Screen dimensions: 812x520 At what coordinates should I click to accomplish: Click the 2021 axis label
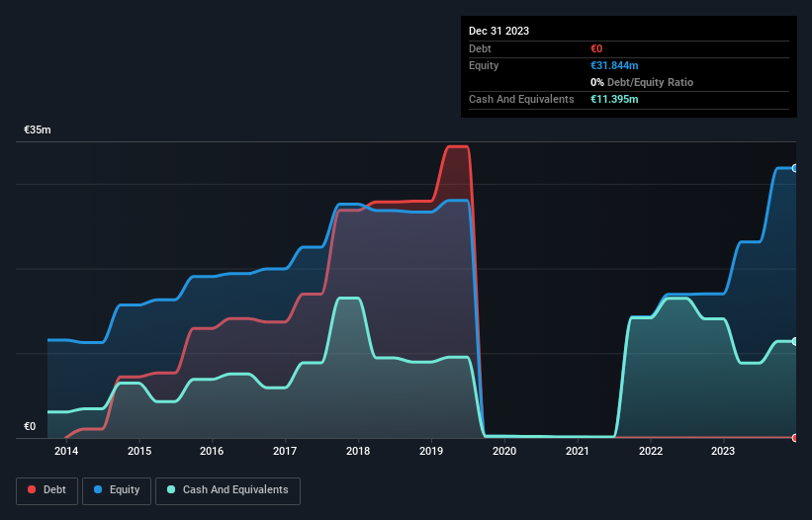(x=578, y=451)
